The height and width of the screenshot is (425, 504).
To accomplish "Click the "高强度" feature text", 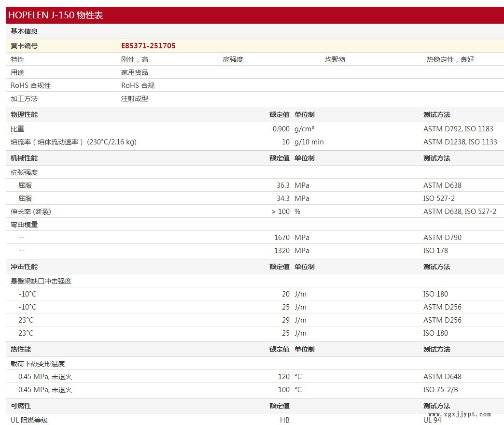I will click(x=233, y=59).
